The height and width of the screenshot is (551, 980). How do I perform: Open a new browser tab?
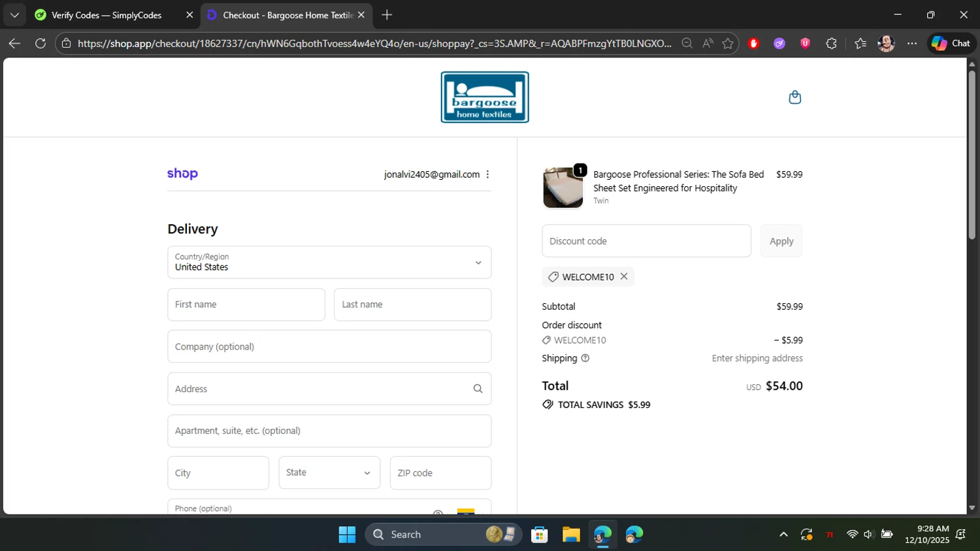point(387,14)
